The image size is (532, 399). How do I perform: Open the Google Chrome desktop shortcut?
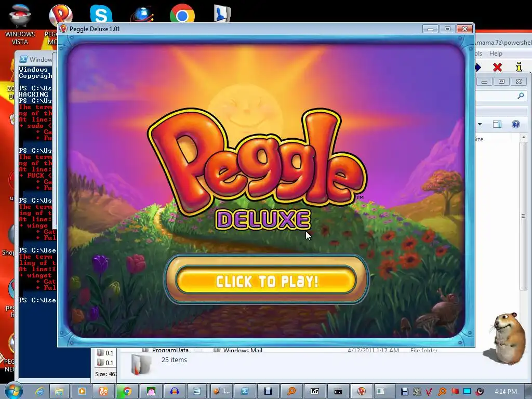click(182, 14)
